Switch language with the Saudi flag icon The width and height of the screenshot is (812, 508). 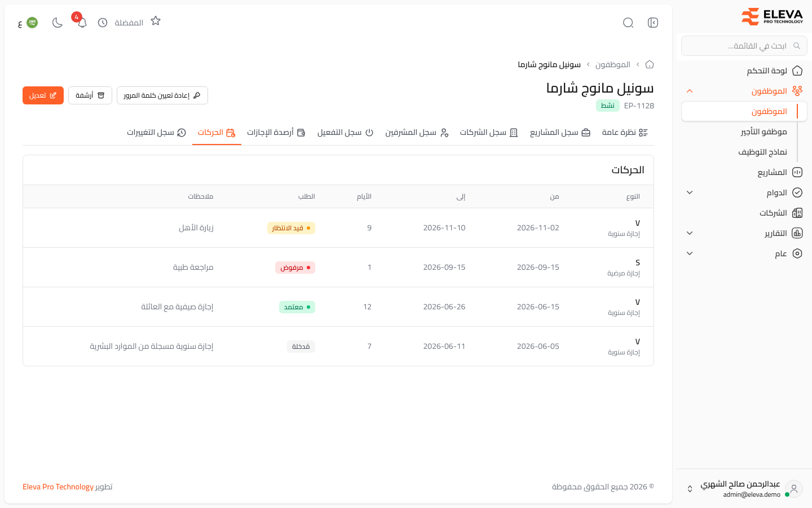tap(32, 23)
